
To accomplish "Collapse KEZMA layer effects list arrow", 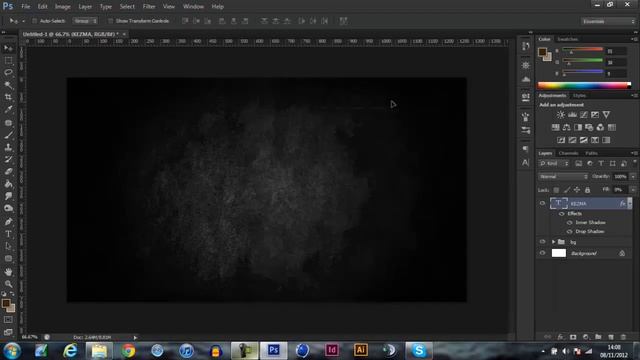I will (x=630, y=203).
